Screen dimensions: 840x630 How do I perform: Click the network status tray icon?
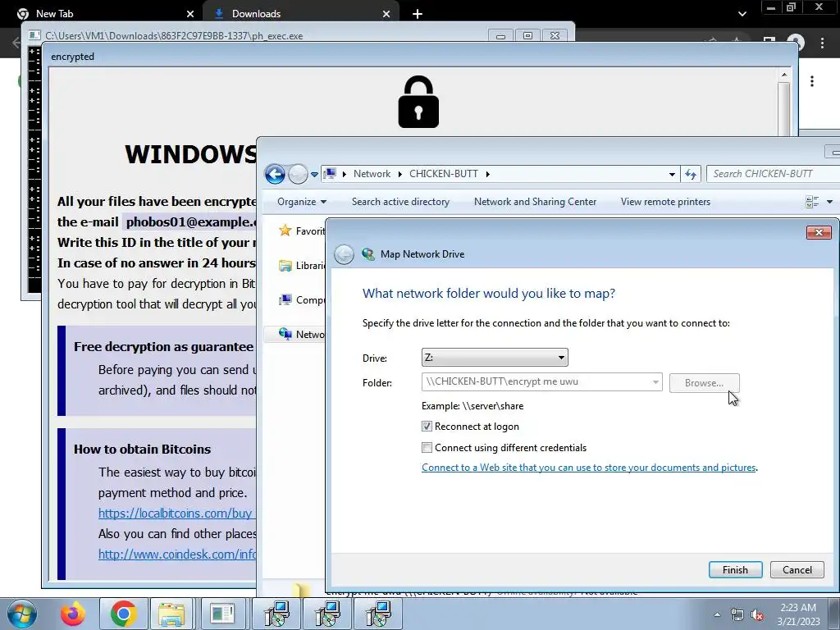(x=737, y=615)
